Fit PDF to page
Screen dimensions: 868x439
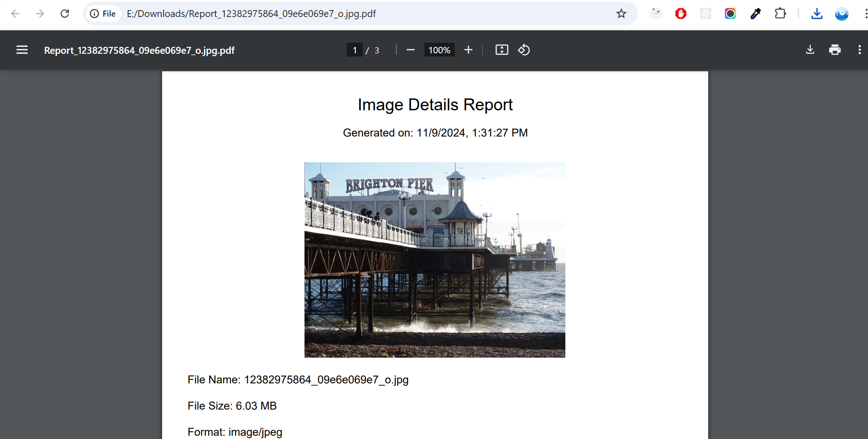click(502, 50)
